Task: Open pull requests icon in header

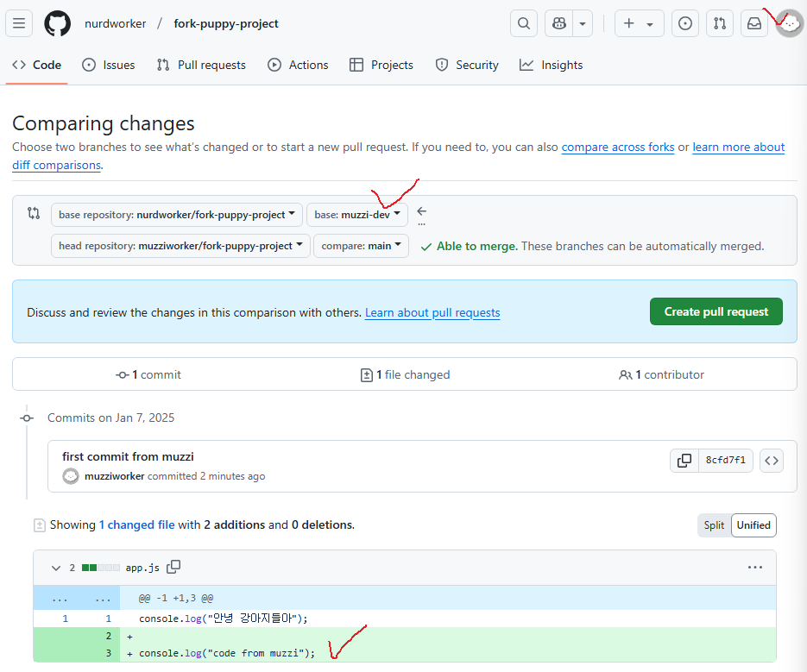Action: [x=720, y=23]
